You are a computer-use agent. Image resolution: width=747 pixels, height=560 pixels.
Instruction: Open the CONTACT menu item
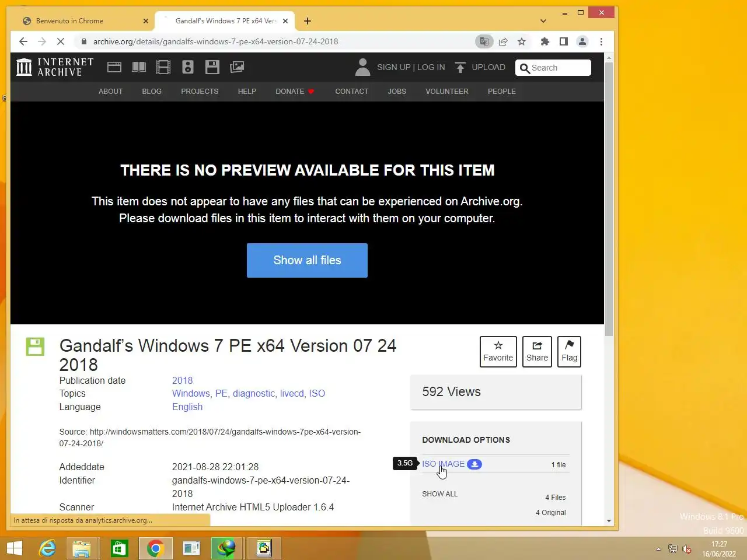point(351,92)
